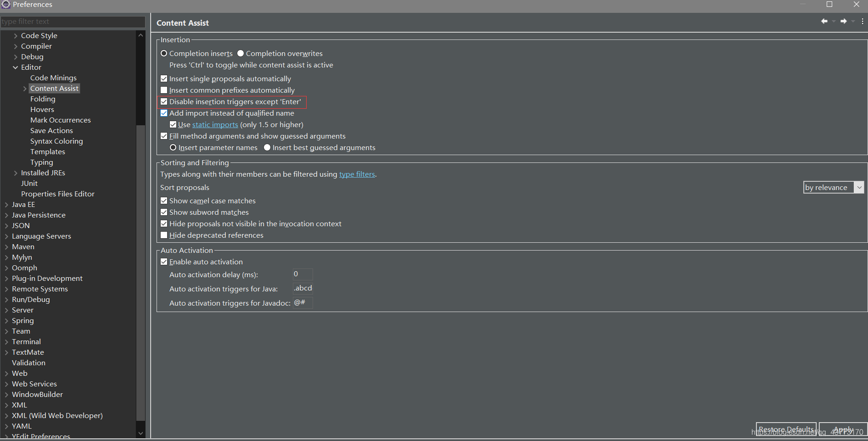The width and height of the screenshot is (868, 441).
Task: Toggle Add import instead of qualified name
Action: tap(164, 113)
